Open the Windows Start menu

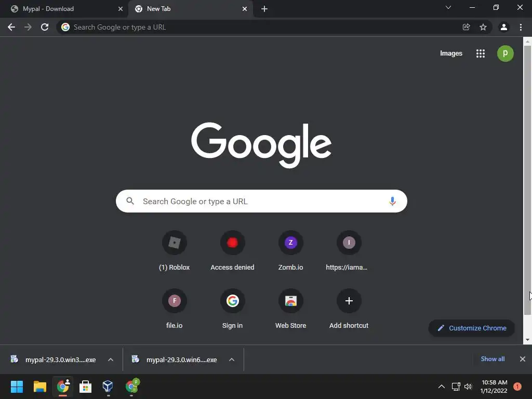pyautogui.click(x=17, y=387)
